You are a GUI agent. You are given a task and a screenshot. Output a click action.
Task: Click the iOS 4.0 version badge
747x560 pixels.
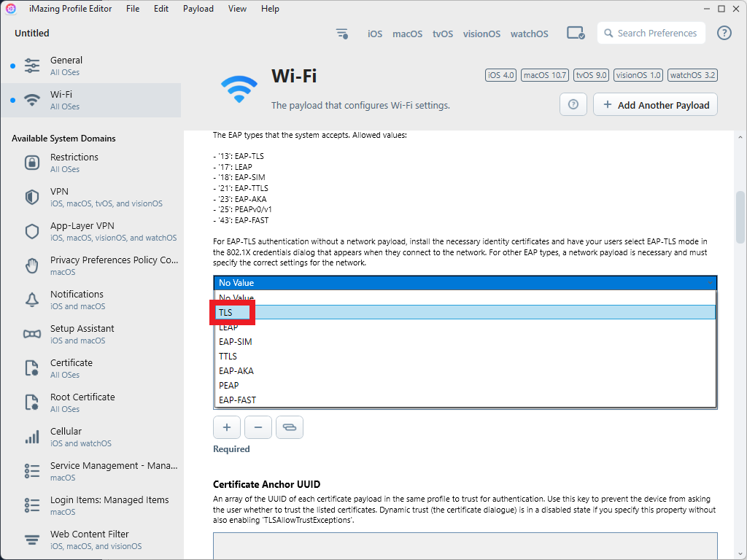(x=500, y=75)
